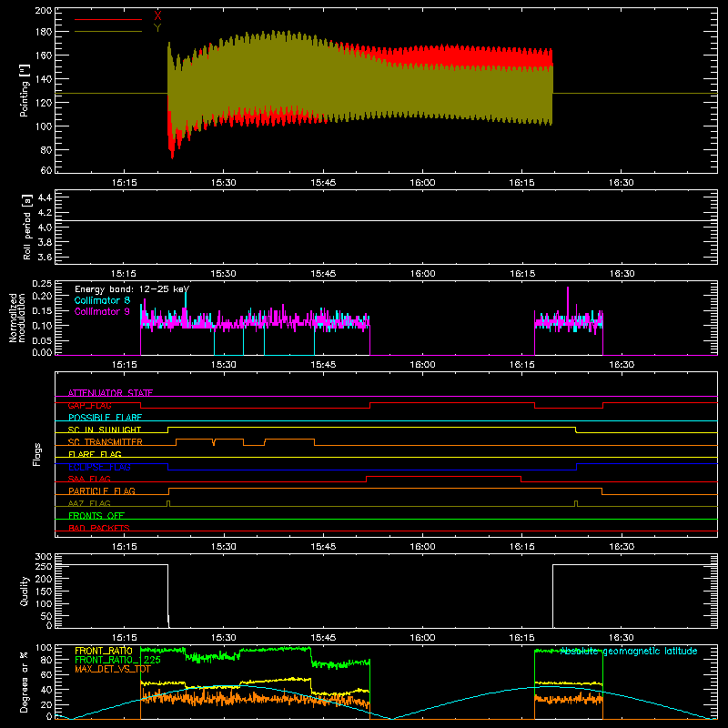Click the "Normalized modulation" axis title

[17, 318]
